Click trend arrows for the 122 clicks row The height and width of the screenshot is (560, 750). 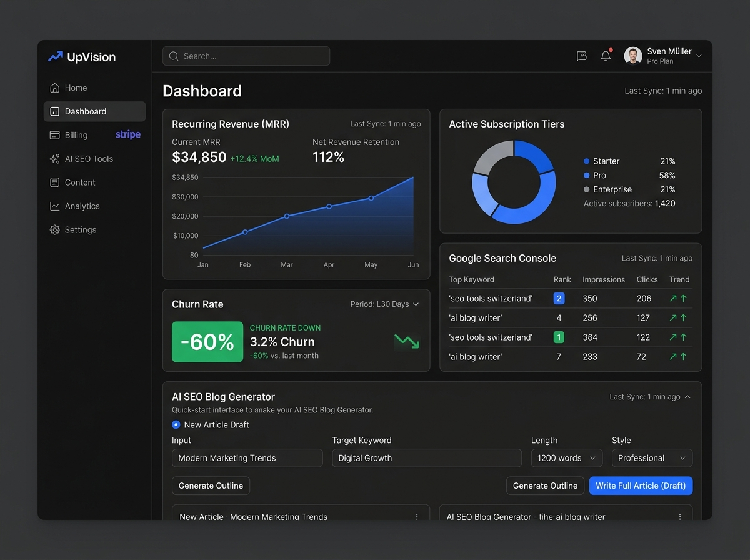coord(678,337)
